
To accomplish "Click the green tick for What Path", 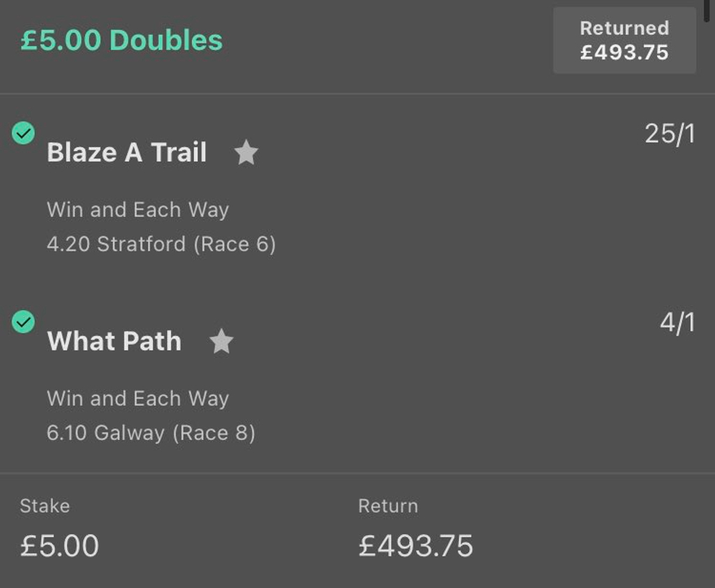I will (x=23, y=322).
